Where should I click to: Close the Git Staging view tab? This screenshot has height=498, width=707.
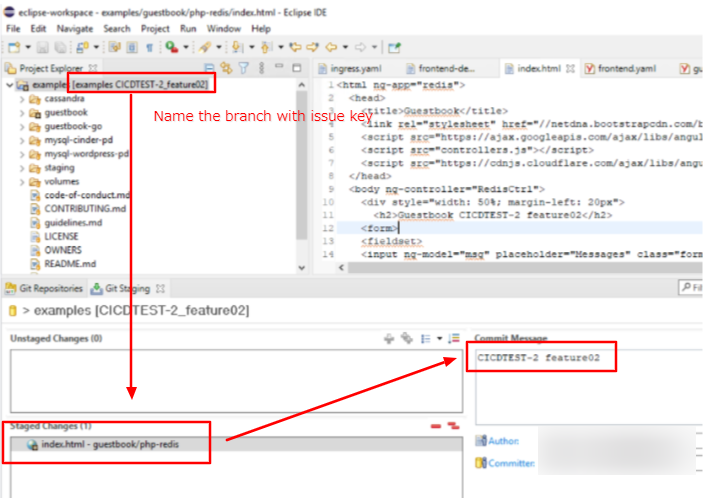(x=160, y=289)
